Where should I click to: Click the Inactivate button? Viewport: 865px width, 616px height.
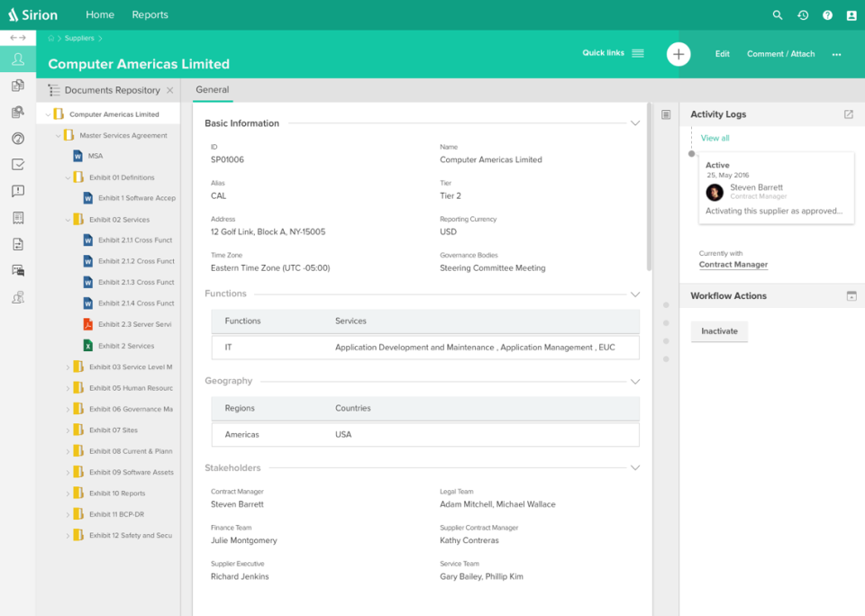[x=719, y=331]
